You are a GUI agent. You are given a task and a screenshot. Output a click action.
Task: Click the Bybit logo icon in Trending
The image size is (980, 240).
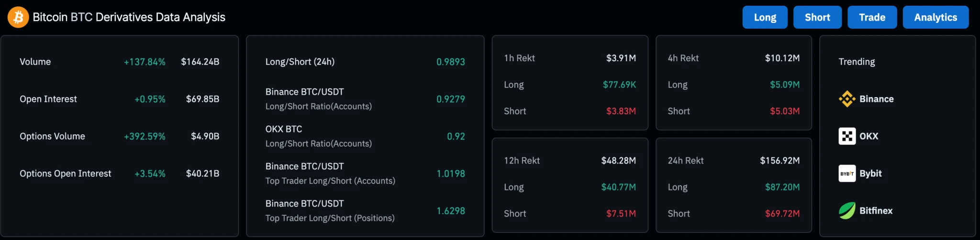[x=847, y=174]
